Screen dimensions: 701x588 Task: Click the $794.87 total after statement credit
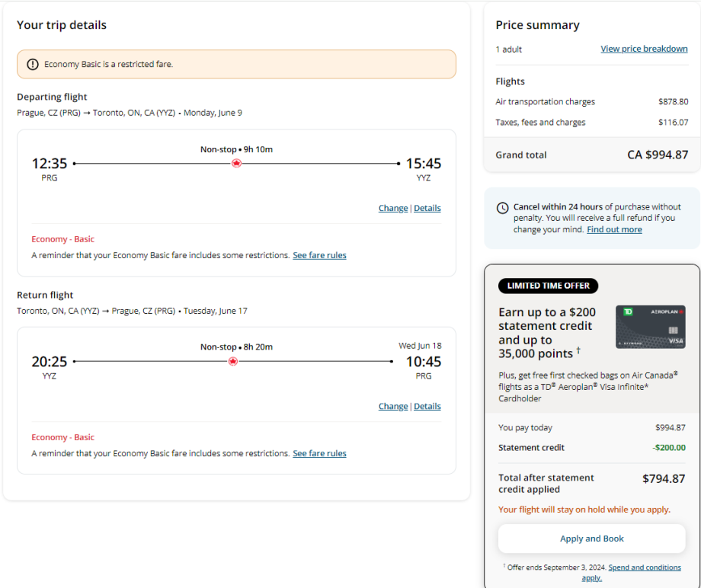(x=663, y=479)
